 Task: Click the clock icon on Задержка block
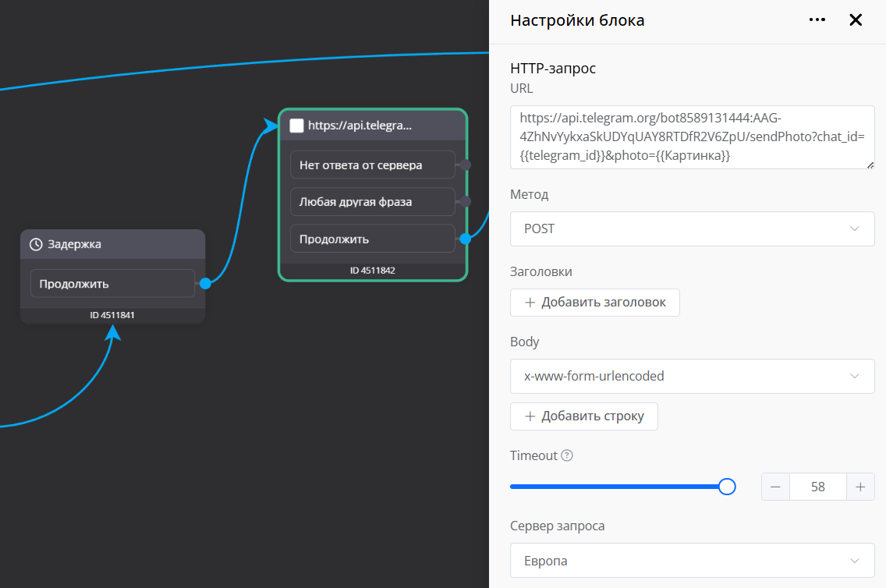36,244
